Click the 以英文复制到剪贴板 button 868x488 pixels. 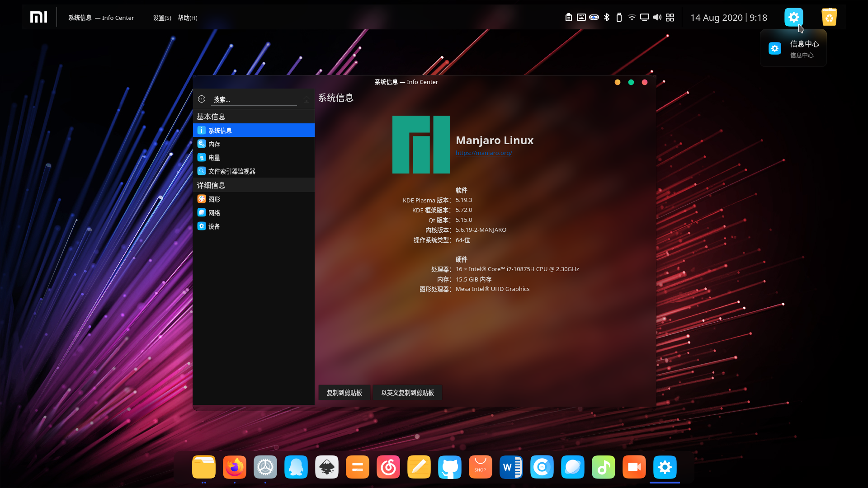click(407, 393)
